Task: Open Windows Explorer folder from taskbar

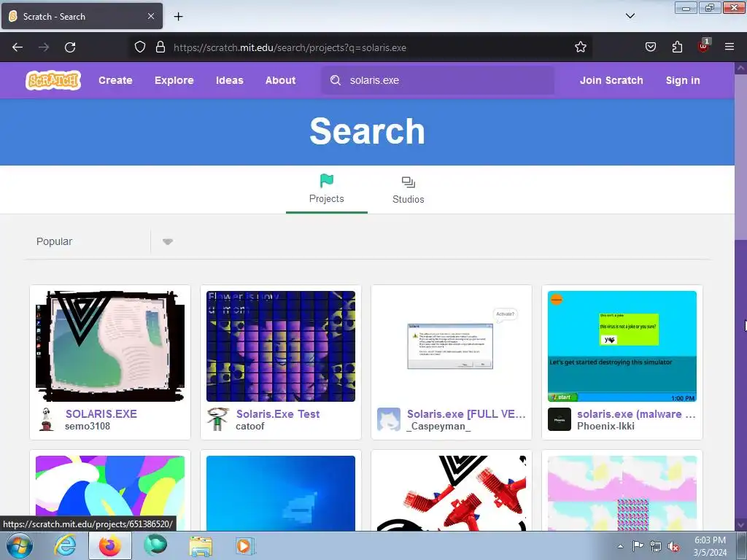Action: pyautogui.click(x=201, y=545)
